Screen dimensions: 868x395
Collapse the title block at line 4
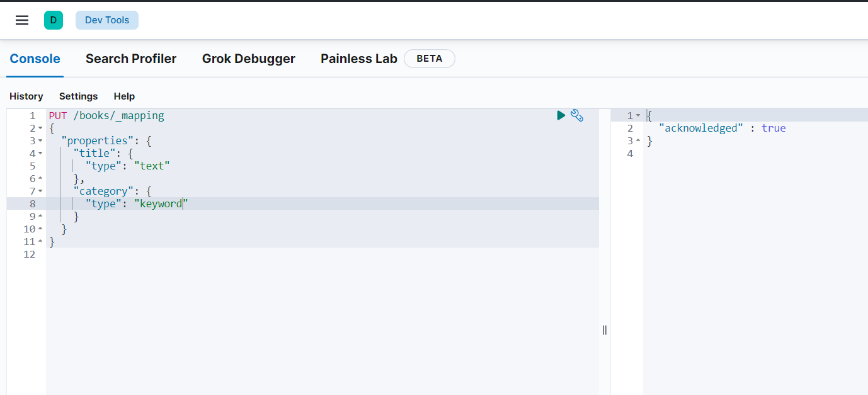click(40, 154)
